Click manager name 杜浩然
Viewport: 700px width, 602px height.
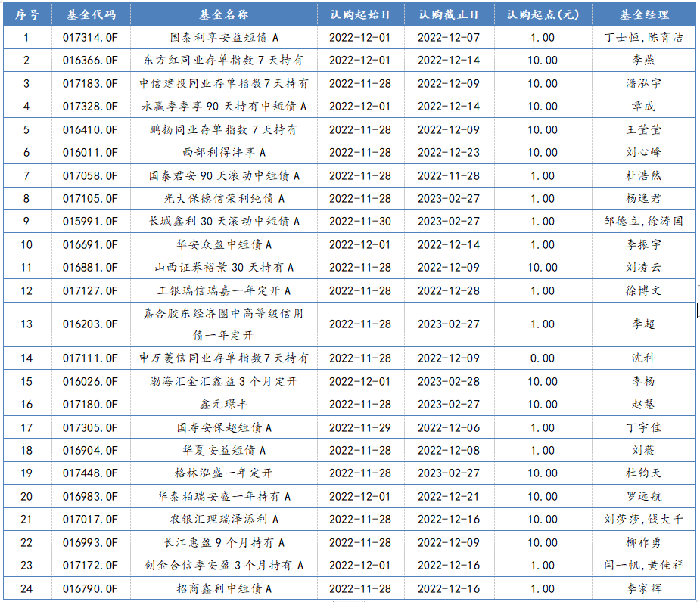pos(644,175)
